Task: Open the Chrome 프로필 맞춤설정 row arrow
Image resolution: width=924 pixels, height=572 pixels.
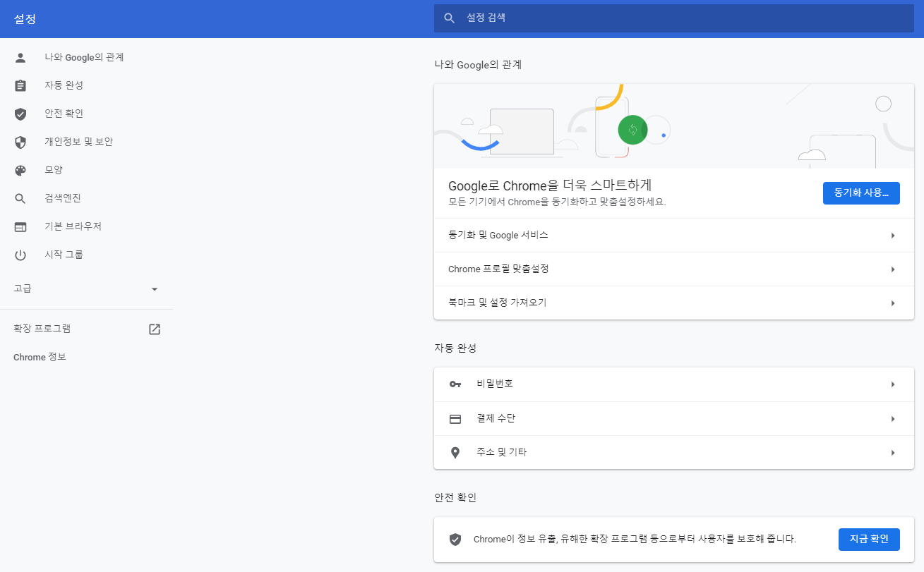Action: [x=893, y=269]
